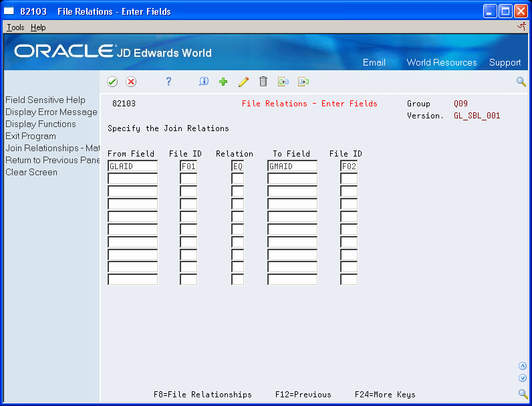Minimize the File Relations window

pos(490,11)
